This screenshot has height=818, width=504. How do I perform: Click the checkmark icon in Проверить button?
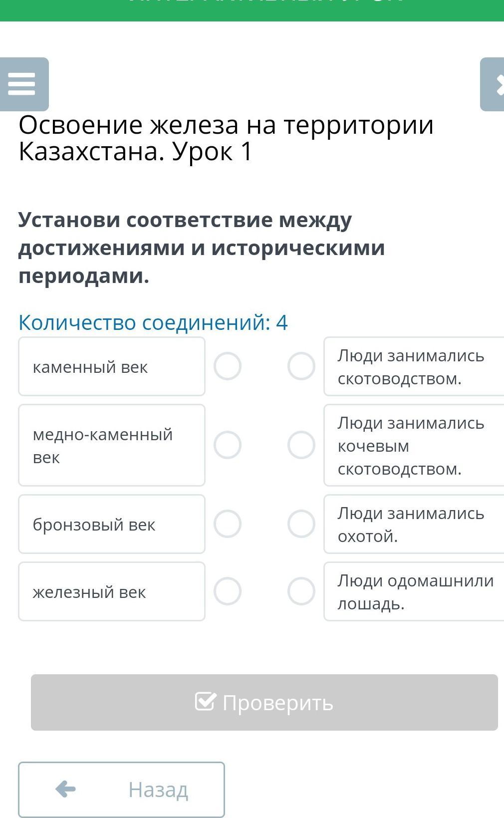206,701
